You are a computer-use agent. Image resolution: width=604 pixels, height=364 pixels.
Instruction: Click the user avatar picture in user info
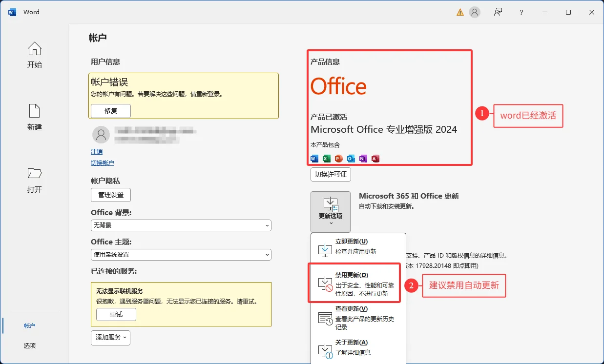[101, 134]
